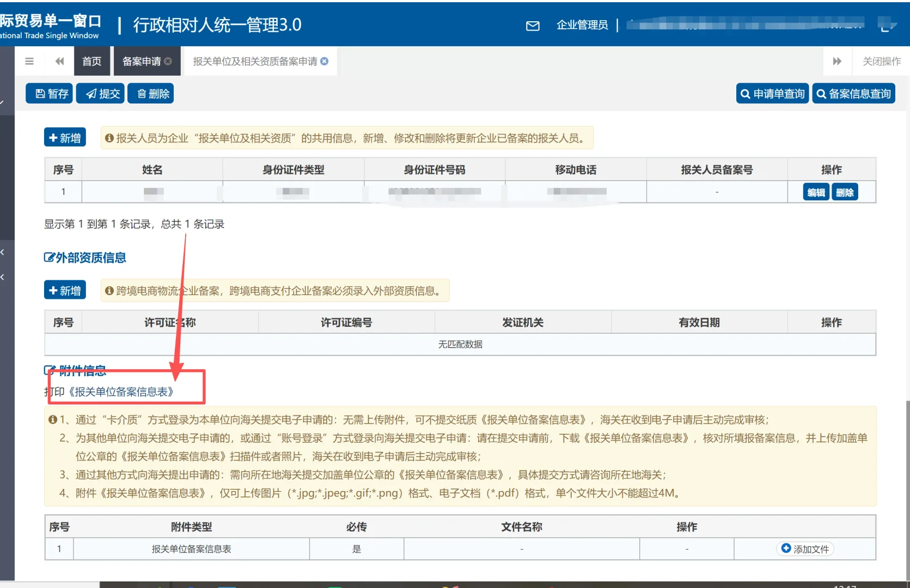The height and width of the screenshot is (588, 910).
Task: Open 备案信息查询 search
Action: [x=853, y=93]
